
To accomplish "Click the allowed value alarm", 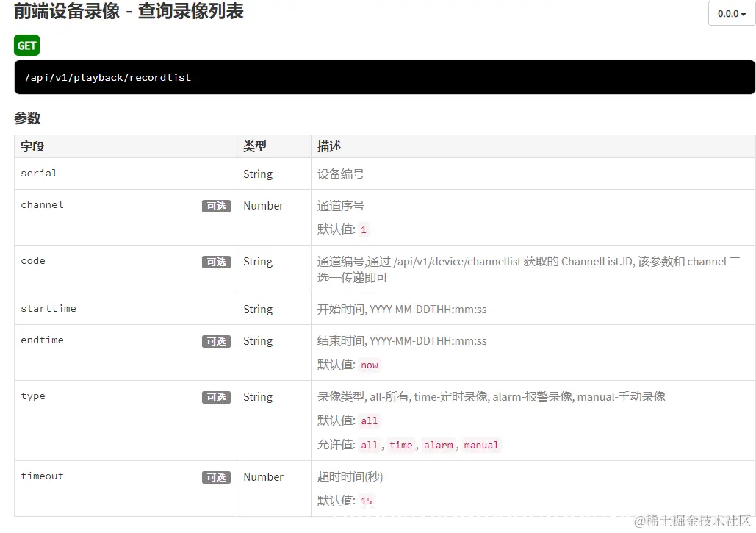I will 439,446.
